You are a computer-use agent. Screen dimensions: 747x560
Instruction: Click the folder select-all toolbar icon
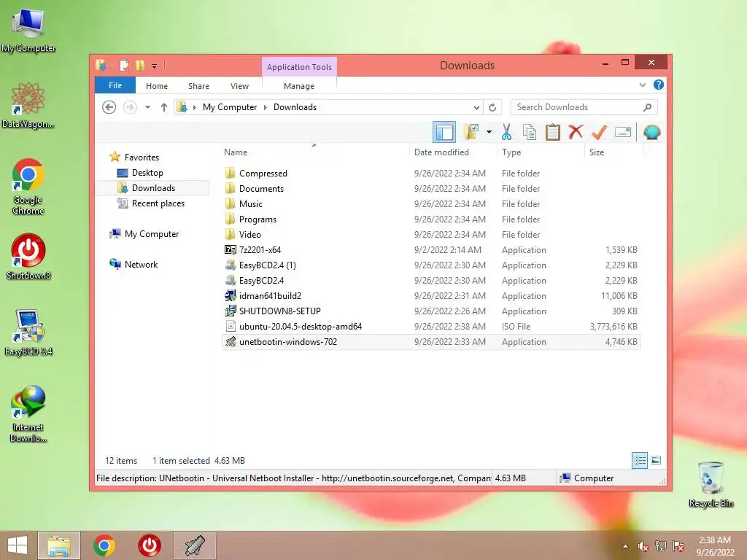[471, 132]
